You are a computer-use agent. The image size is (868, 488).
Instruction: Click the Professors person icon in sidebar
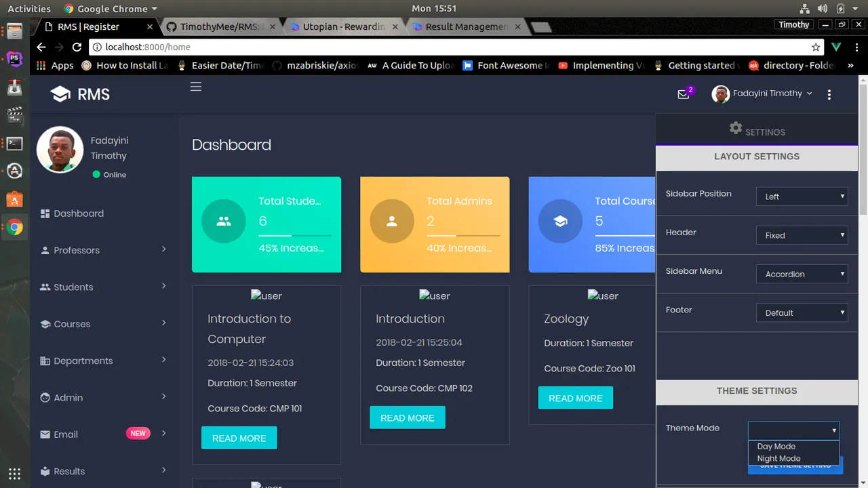(x=45, y=250)
